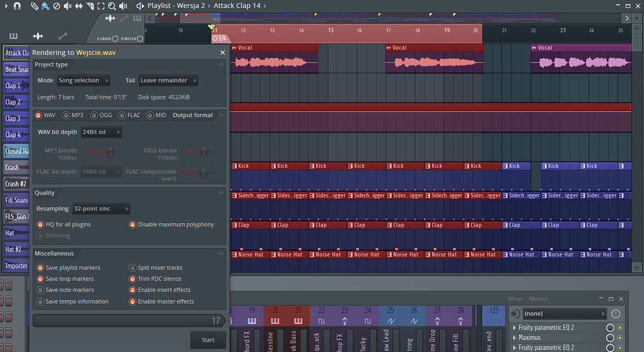Open the WAV bit depth dropdown
Screen dimensions: 644x352
tap(101, 132)
